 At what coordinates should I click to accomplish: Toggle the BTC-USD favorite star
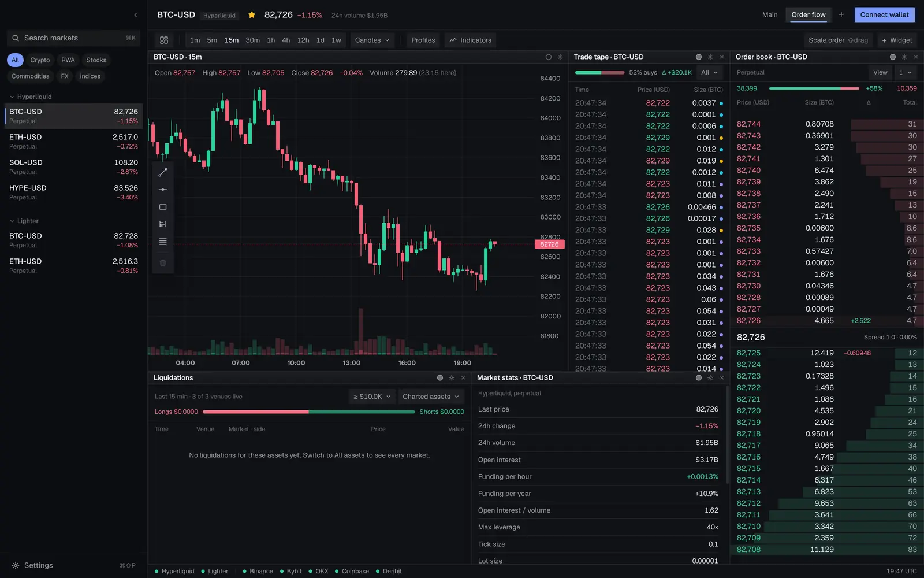(x=252, y=15)
